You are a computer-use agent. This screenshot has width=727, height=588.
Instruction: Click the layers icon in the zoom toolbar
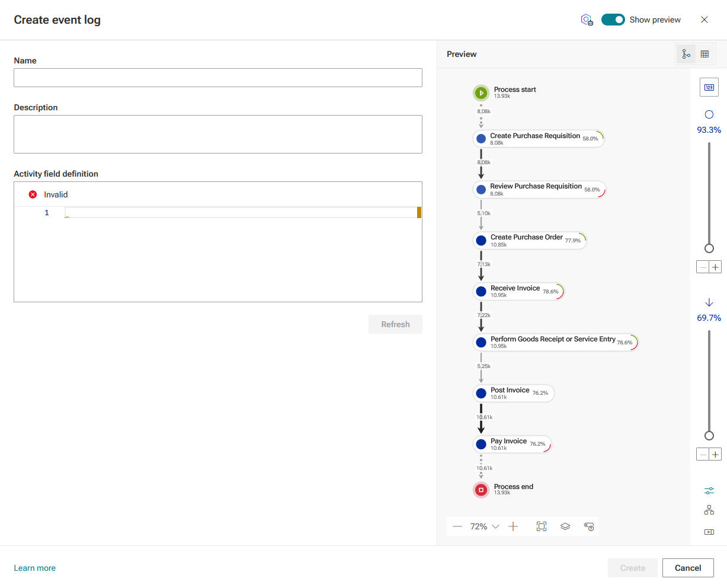pyautogui.click(x=565, y=526)
